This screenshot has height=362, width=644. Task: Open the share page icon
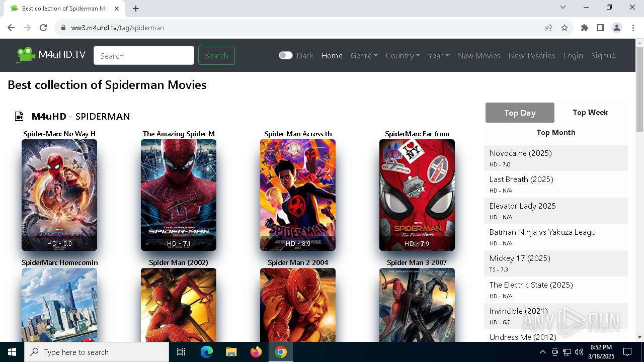(548, 28)
